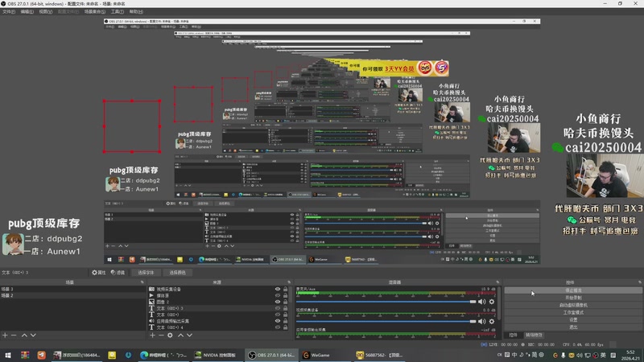Viewport: 644px width, 362px height.
Task: Toggle lock on 视频采集设备 source
Action: [286, 289]
